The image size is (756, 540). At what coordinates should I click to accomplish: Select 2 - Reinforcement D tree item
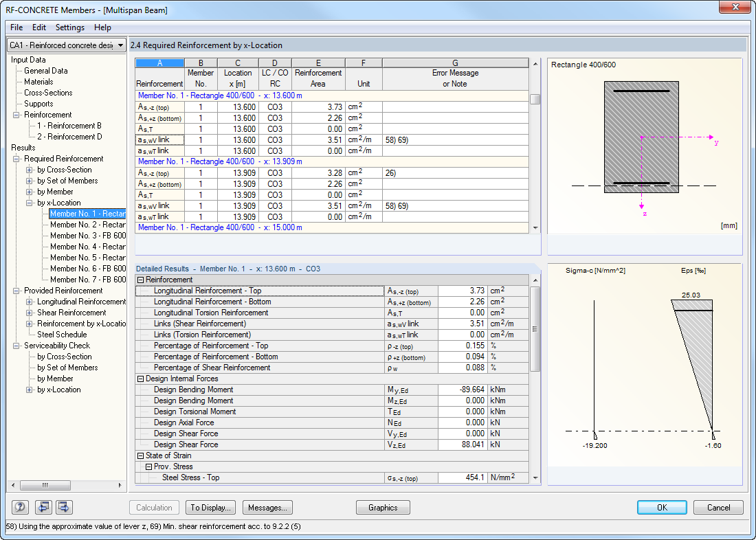tap(69, 137)
